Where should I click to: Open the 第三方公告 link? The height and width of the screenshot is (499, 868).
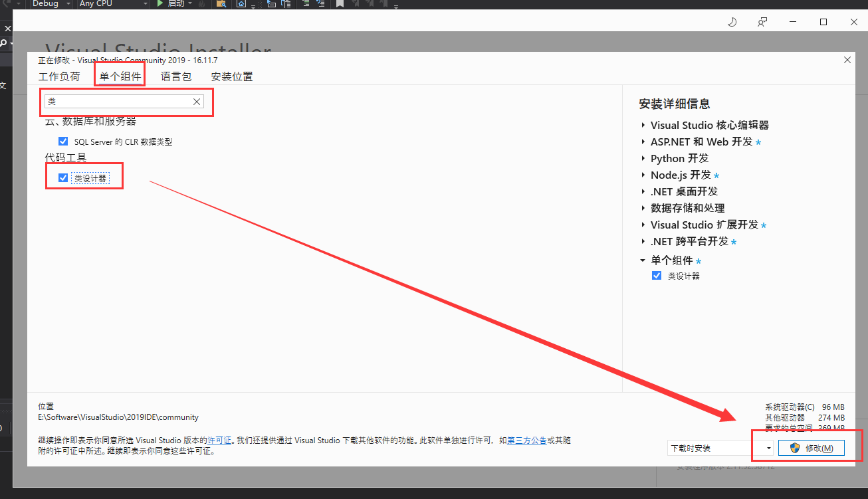coord(527,440)
